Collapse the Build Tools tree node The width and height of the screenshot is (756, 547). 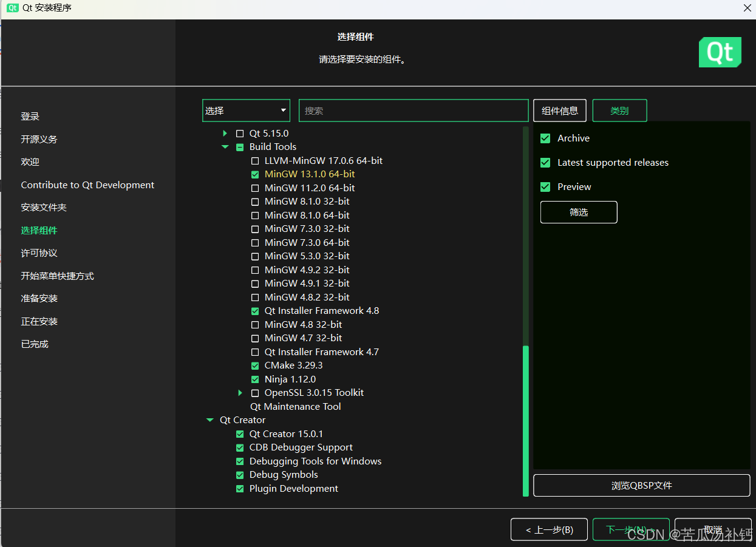(225, 147)
